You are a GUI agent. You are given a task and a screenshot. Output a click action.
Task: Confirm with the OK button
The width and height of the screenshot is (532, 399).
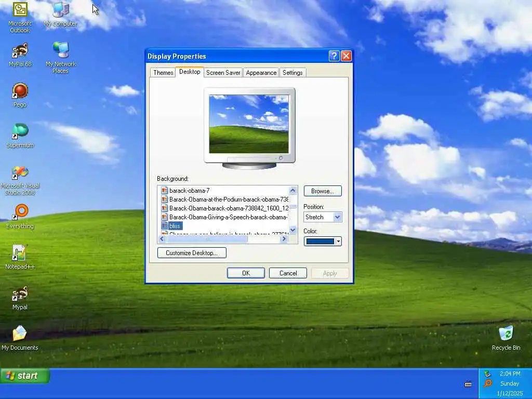pos(246,273)
